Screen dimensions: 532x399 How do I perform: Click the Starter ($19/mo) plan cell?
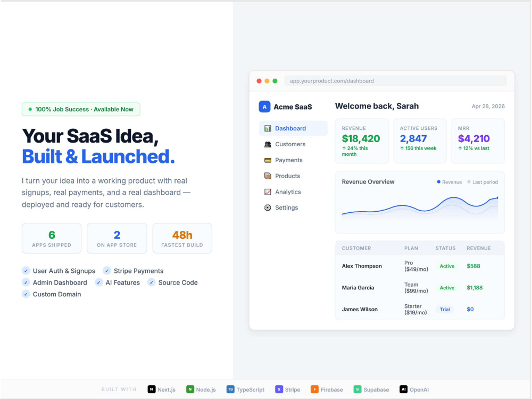pyautogui.click(x=415, y=310)
